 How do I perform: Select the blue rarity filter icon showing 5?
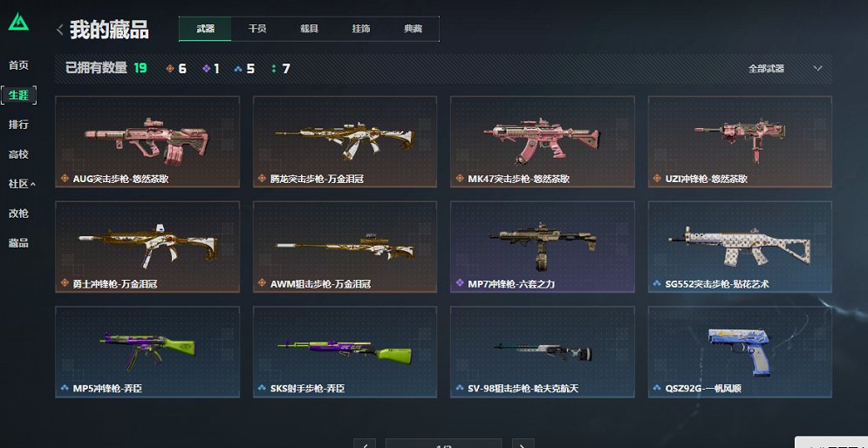point(238,69)
